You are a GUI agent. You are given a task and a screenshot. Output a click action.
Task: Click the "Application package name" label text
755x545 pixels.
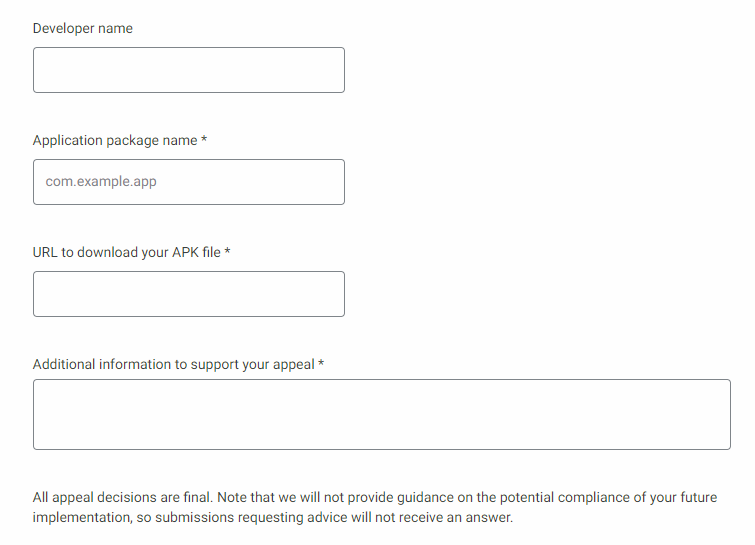[x=115, y=141]
